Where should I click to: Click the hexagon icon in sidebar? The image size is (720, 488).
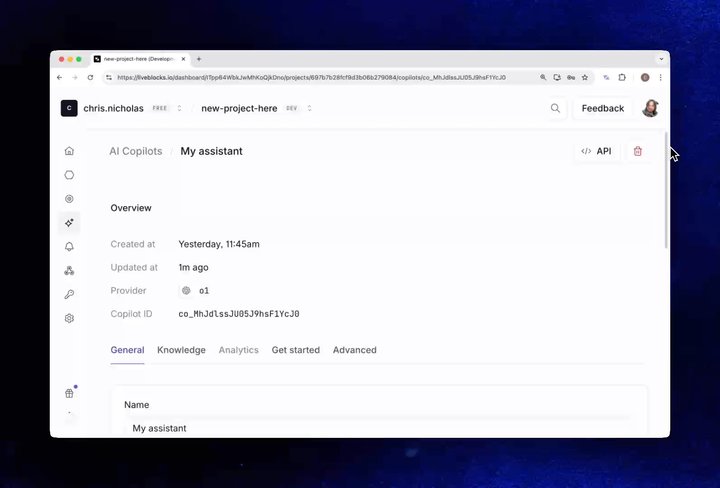point(69,175)
